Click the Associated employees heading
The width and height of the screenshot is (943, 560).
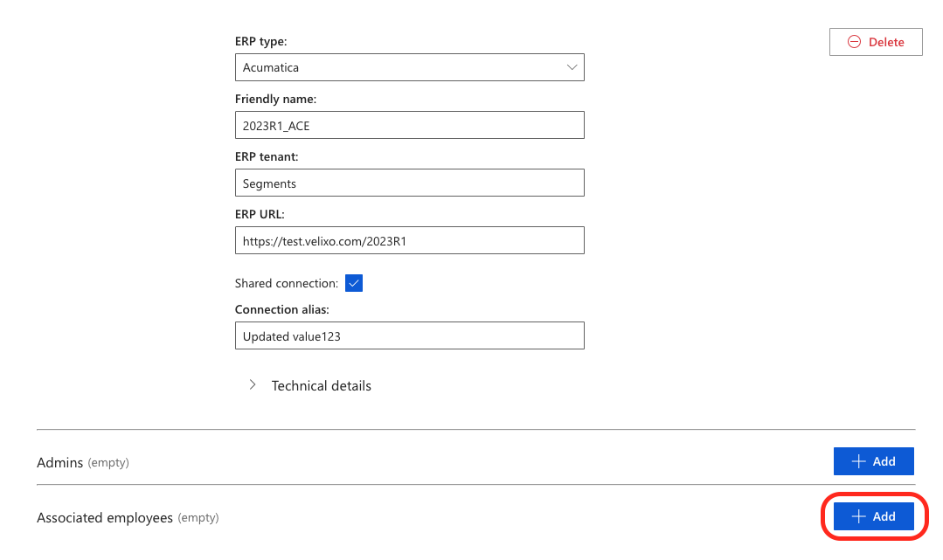click(x=105, y=518)
